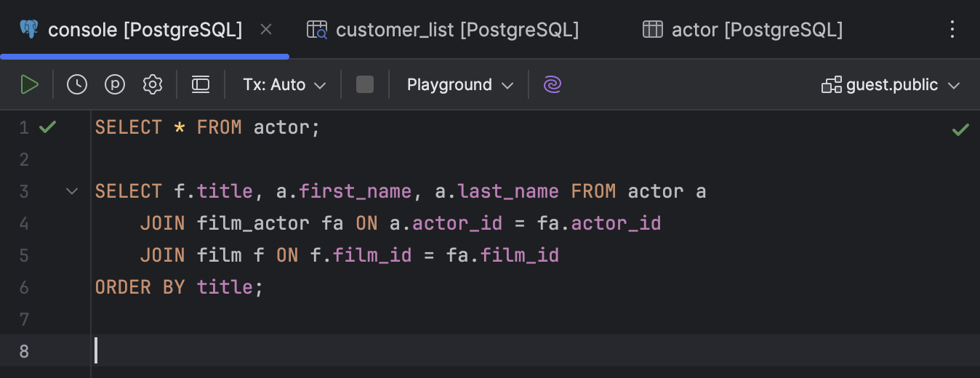The height and width of the screenshot is (378, 980).
Task: Expand the guest.public schema selector
Action: click(891, 85)
